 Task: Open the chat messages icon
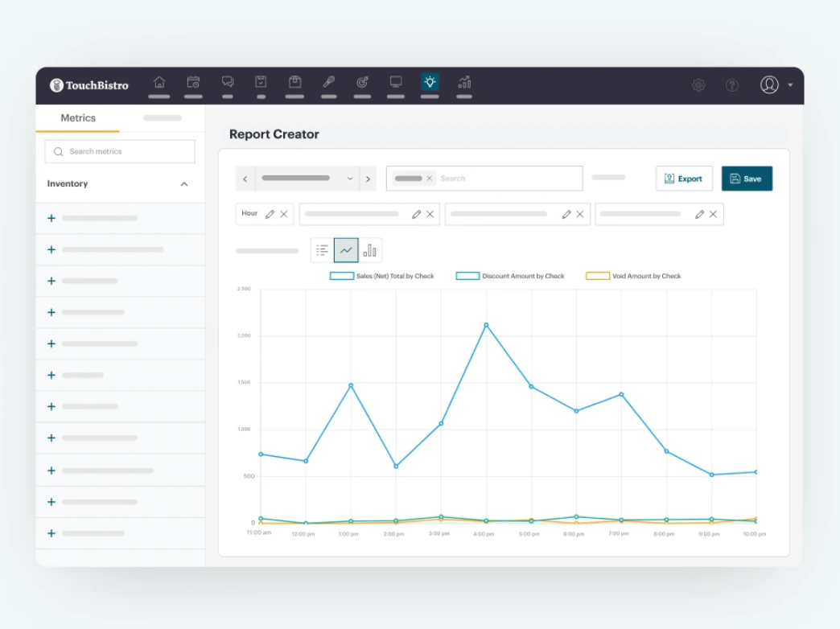[x=228, y=81]
